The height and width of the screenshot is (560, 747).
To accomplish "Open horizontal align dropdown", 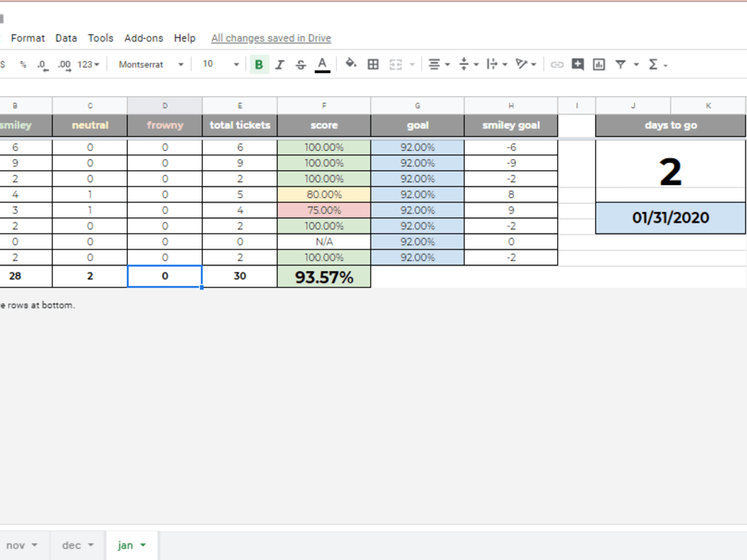I will tap(438, 64).
